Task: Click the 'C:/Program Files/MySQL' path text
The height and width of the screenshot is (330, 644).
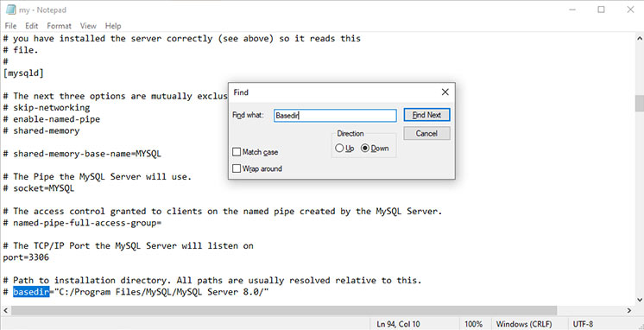Action: tap(161, 292)
